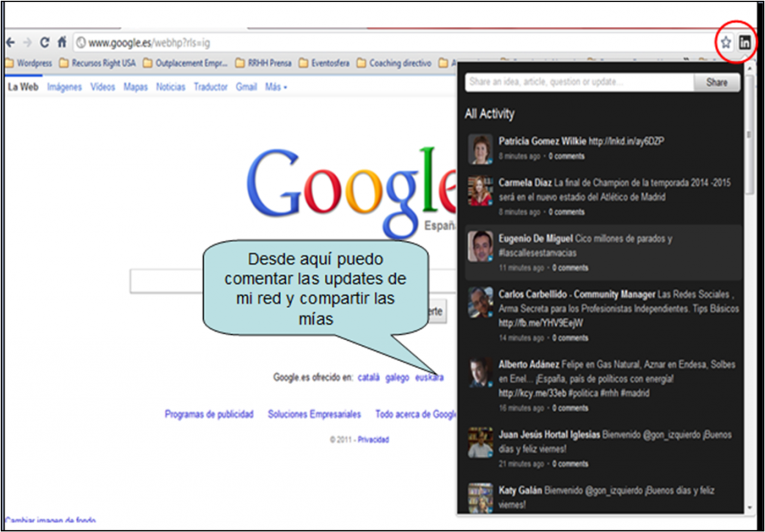The image size is (765, 532).
Task: Select La Web in Google nav
Action: (x=23, y=87)
